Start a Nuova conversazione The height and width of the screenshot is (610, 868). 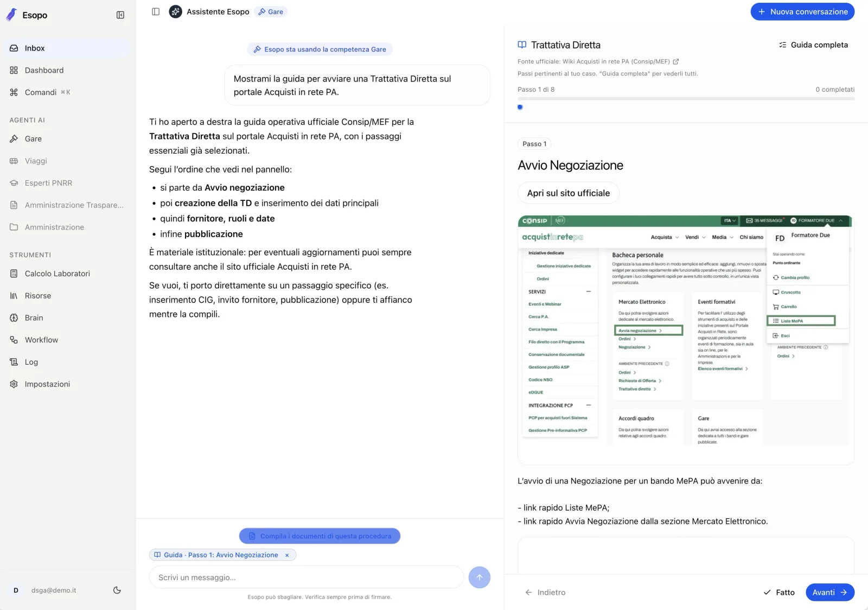[802, 12]
